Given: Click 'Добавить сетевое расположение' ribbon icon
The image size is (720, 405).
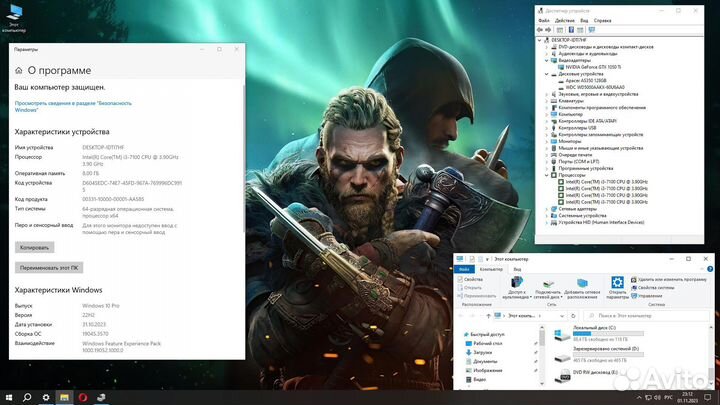Looking at the screenshot, I should [582, 287].
